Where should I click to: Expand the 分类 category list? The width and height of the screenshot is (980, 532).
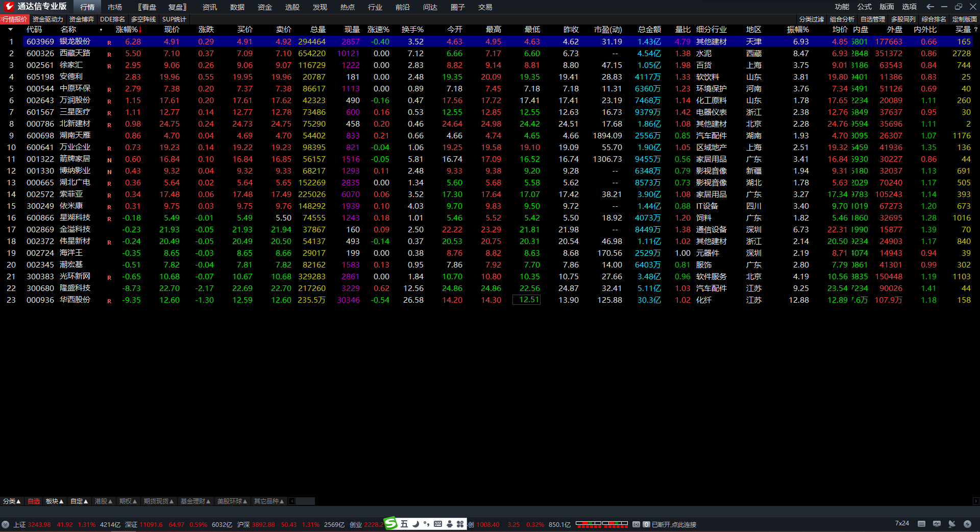(12, 501)
